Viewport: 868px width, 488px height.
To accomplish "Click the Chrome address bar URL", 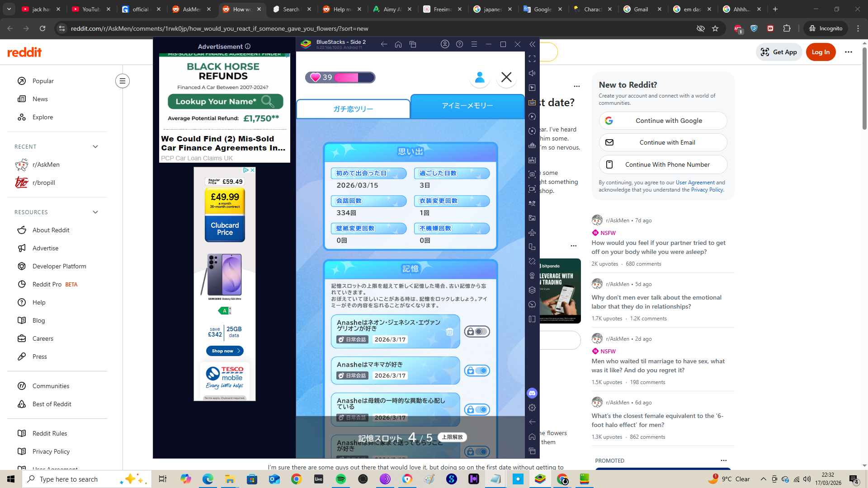I will [x=220, y=28].
